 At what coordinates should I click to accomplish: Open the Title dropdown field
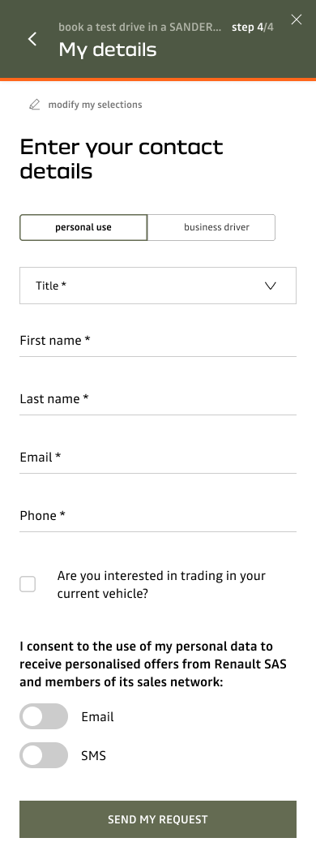coord(158,286)
